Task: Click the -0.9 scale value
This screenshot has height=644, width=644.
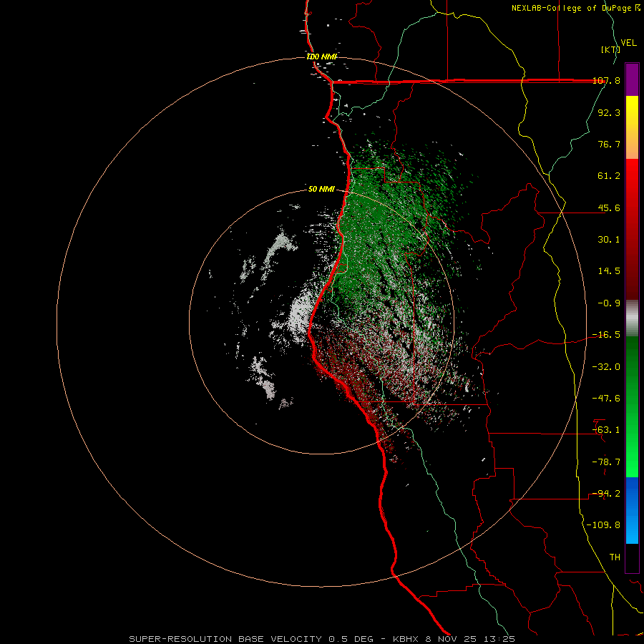Action: tap(609, 303)
